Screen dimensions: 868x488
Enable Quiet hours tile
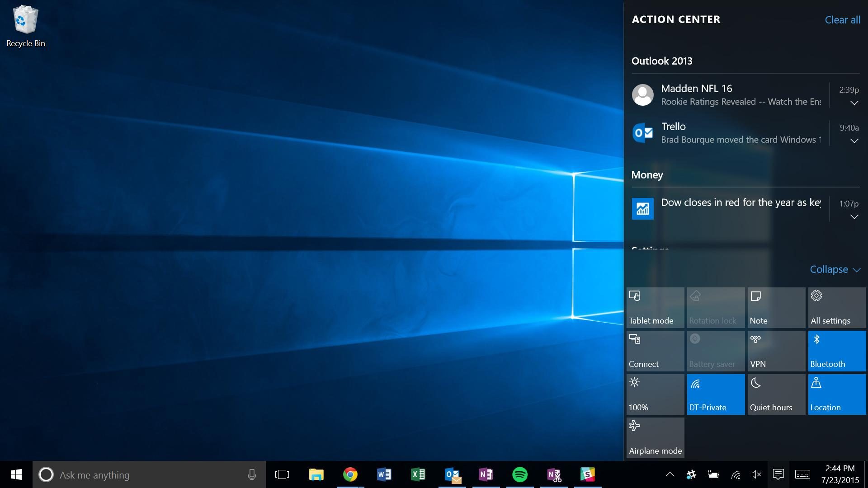pyautogui.click(x=776, y=394)
